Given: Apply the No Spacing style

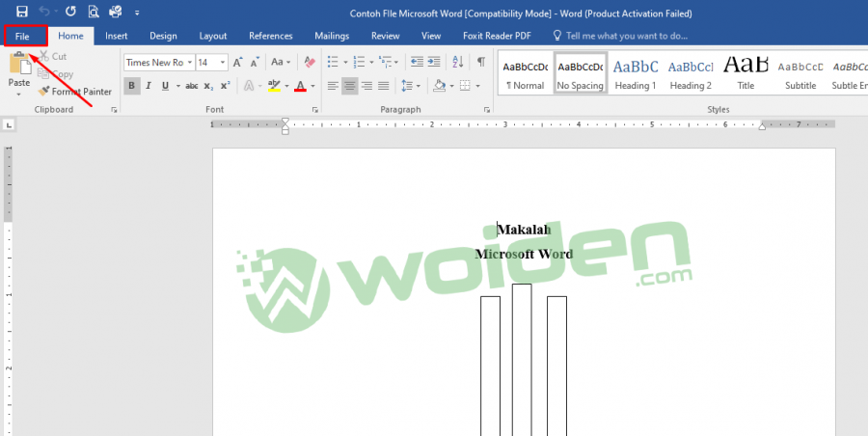Looking at the screenshot, I should (581, 73).
